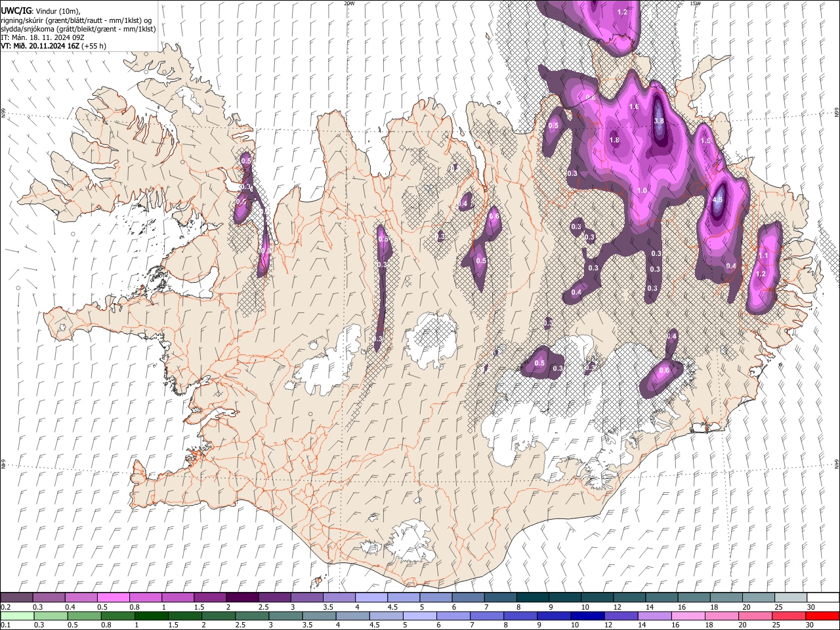Click the white 30 swatch ending the snow legend
The height and width of the screenshot is (630, 840).
click(823, 598)
